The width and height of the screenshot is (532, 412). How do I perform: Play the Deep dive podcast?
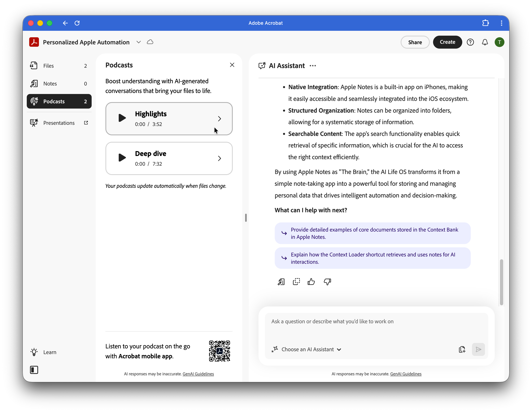pos(122,158)
